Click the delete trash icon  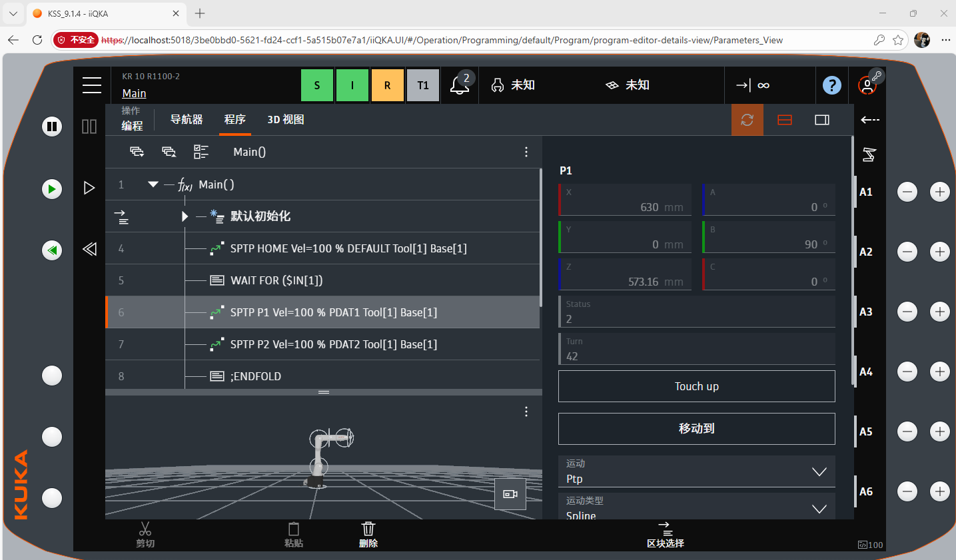368,534
